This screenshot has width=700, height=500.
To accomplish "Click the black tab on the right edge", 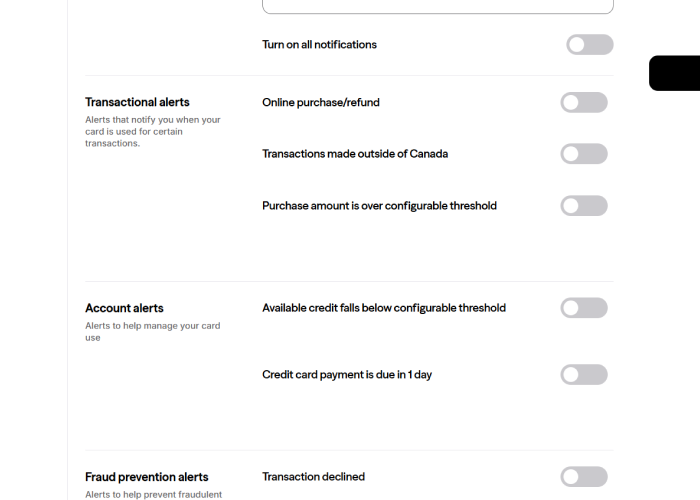I will (675, 73).
